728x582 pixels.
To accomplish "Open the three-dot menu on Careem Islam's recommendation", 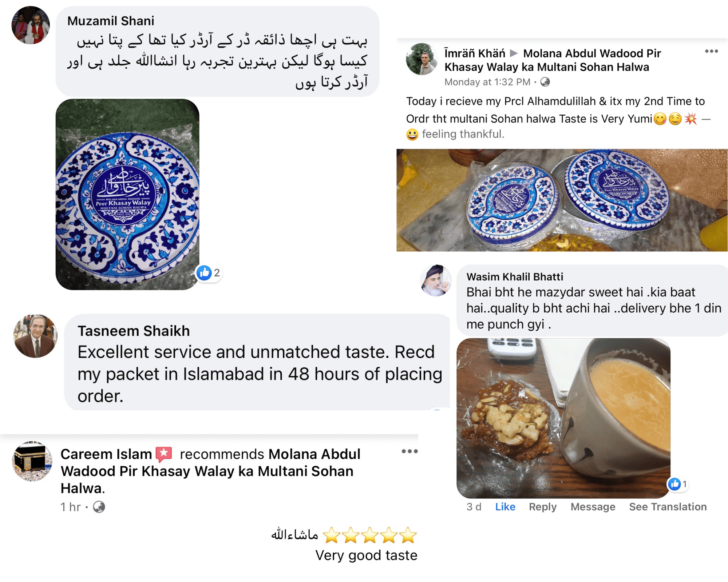I will click(409, 451).
